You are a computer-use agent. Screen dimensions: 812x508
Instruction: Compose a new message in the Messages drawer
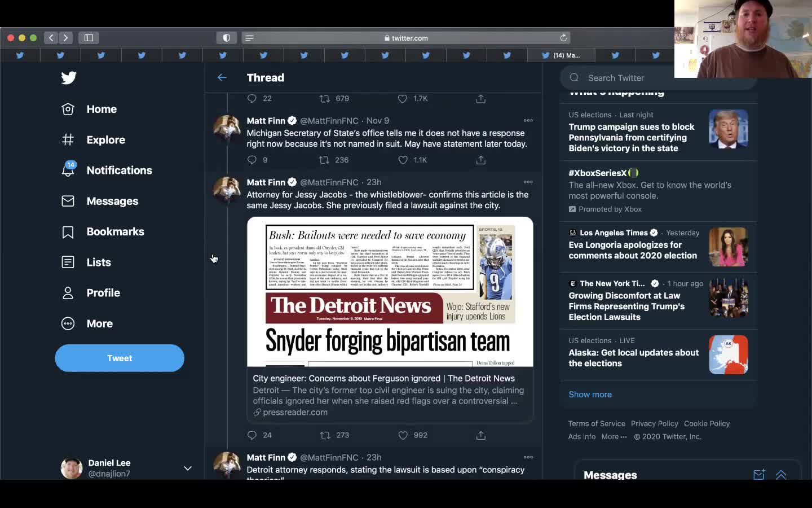759,475
